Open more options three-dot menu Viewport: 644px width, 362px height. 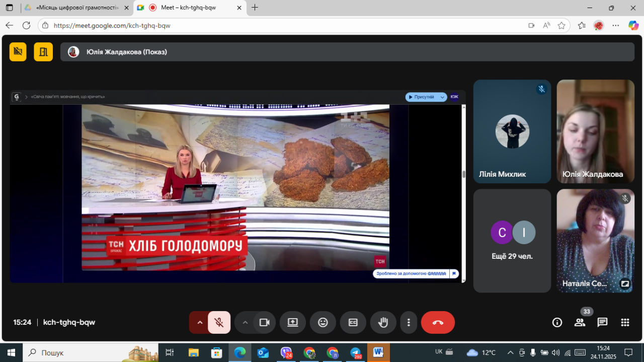(x=409, y=323)
